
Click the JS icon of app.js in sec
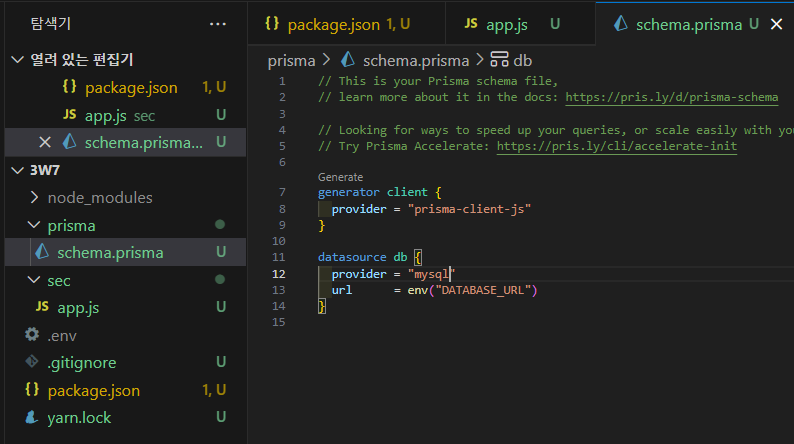(x=42, y=306)
